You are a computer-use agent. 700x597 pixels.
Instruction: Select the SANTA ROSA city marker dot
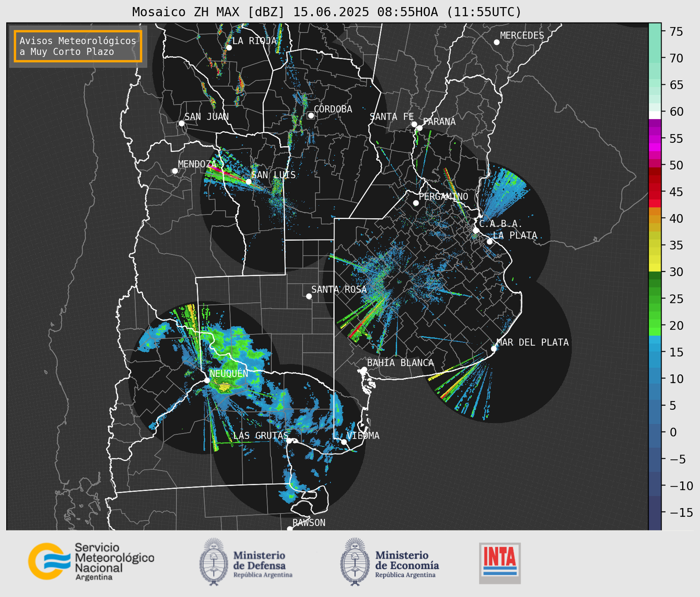(x=309, y=296)
